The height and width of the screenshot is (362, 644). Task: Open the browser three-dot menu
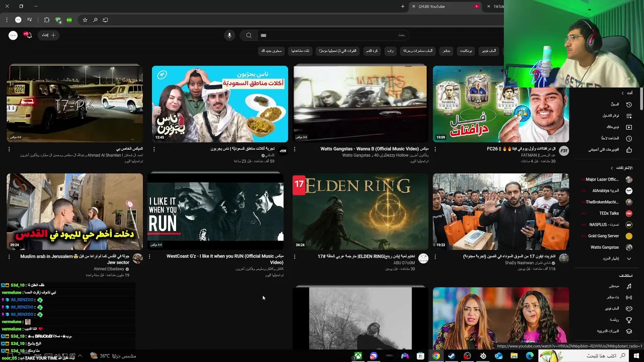(x=7, y=20)
